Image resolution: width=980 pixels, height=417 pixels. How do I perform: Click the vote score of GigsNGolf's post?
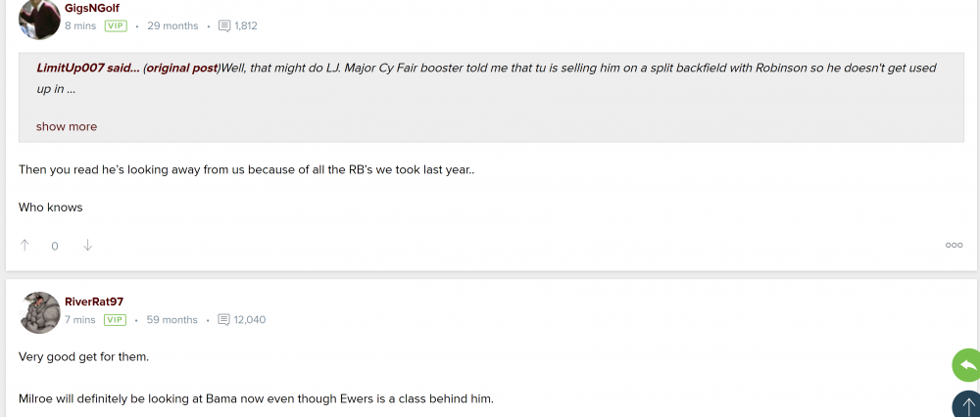pos(55,247)
